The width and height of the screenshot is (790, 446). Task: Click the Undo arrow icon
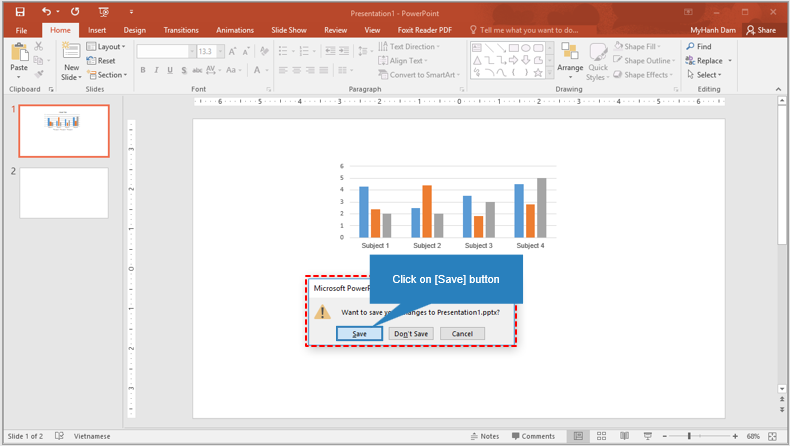click(x=46, y=12)
